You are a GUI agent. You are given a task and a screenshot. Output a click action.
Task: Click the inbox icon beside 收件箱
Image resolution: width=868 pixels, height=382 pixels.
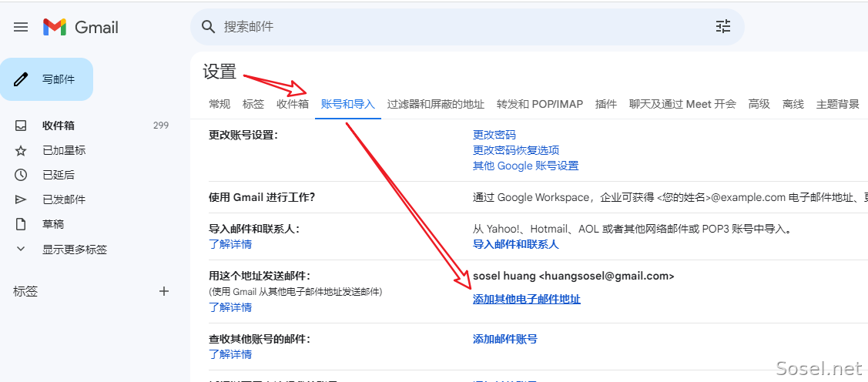click(x=21, y=126)
